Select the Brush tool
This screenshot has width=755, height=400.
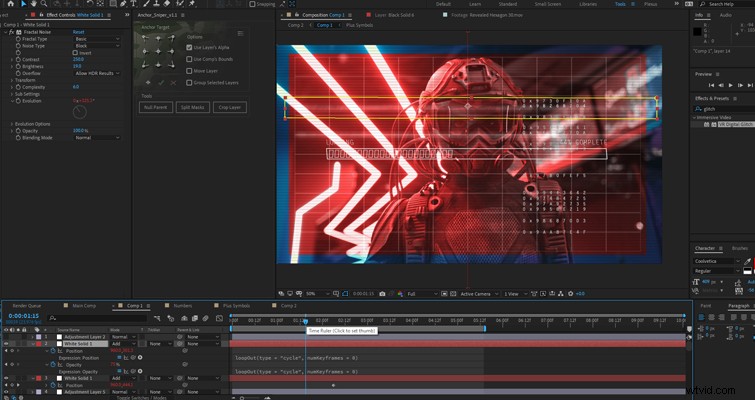(x=147, y=4)
